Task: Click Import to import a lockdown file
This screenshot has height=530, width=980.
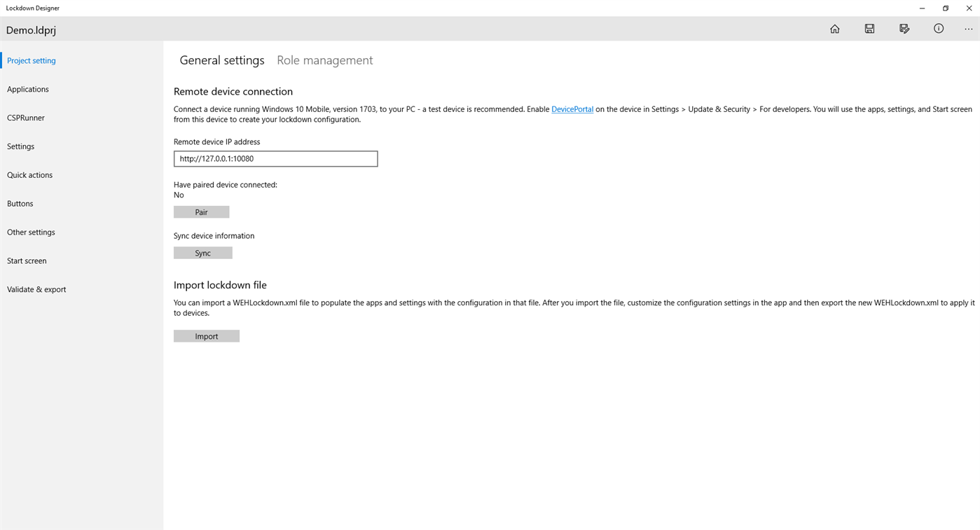Action: tap(206, 335)
